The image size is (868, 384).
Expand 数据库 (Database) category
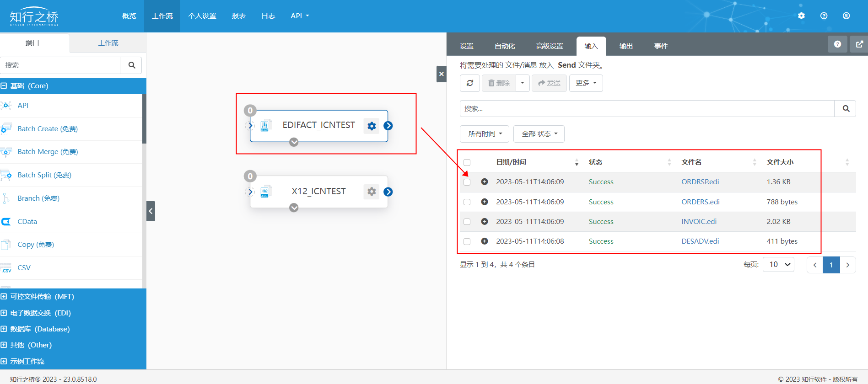coord(73,329)
